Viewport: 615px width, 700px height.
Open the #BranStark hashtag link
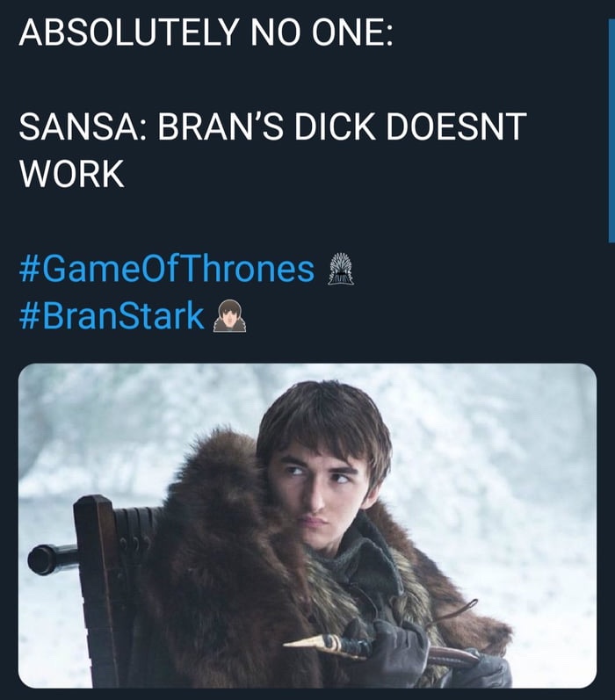coord(112,315)
